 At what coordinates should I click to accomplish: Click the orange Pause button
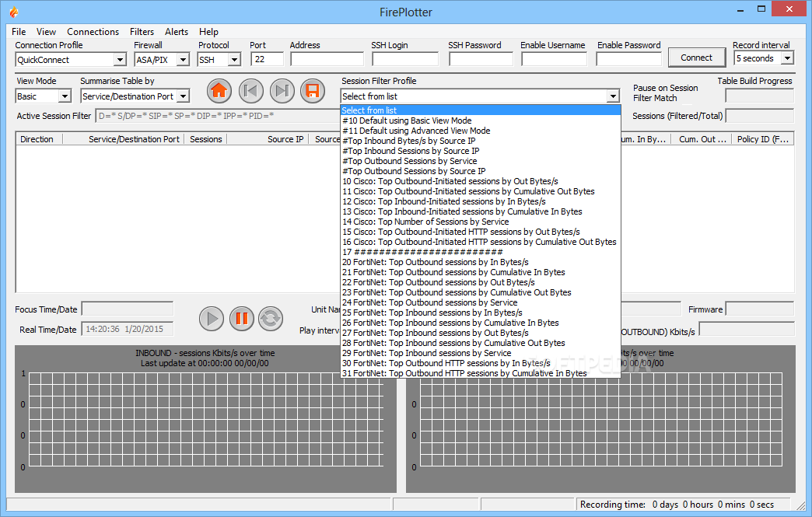(241, 318)
